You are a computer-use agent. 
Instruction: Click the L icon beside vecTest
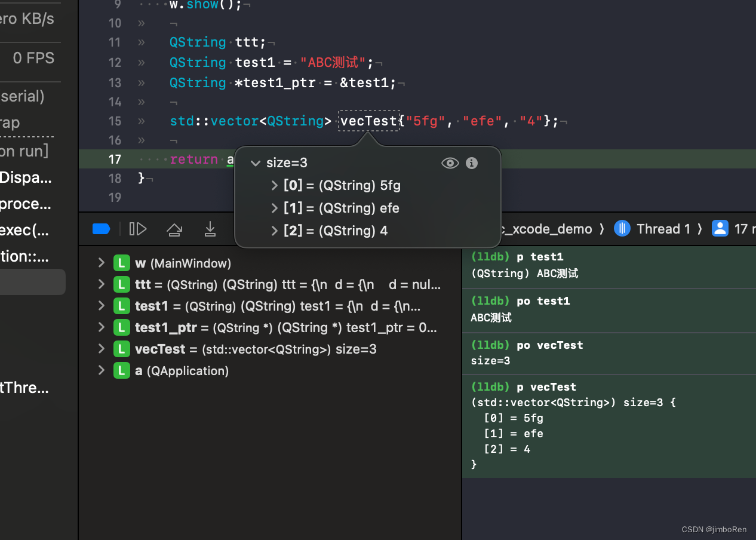[x=121, y=349]
